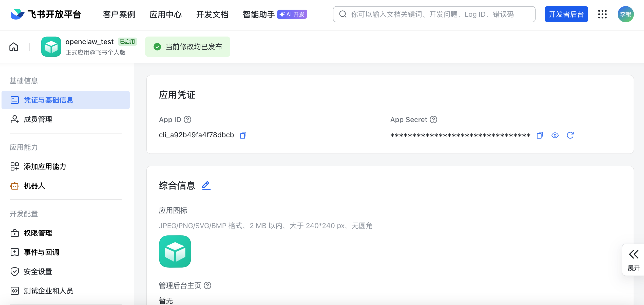Open user avatar account menu
Screen dimensions: 644x305
click(x=625, y=14)
